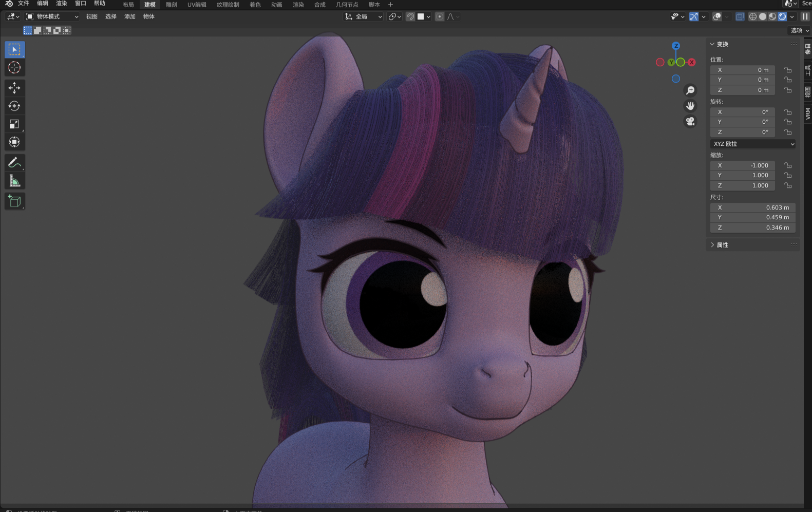Click the red X axis gizmo ball
812x512 pixels.
692,62
